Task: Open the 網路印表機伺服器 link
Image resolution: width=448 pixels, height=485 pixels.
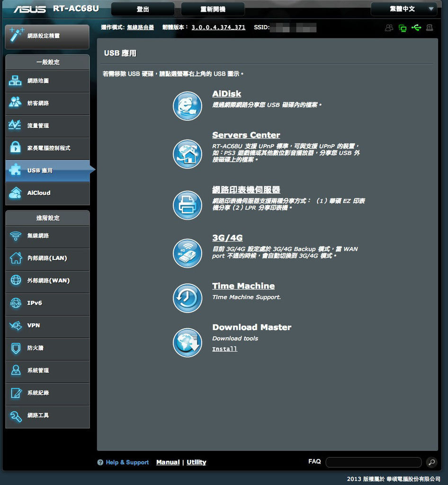Action: point(246,189)
